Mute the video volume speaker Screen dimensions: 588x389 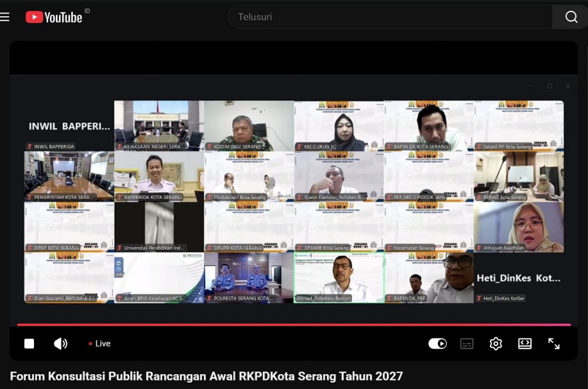pos(60,343)
